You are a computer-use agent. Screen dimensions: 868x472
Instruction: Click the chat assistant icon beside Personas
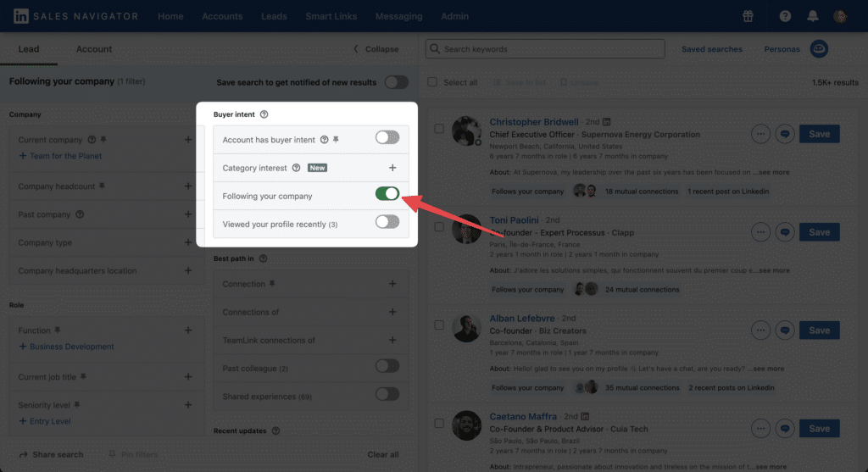pyautogui.click(x=820, y=48)
